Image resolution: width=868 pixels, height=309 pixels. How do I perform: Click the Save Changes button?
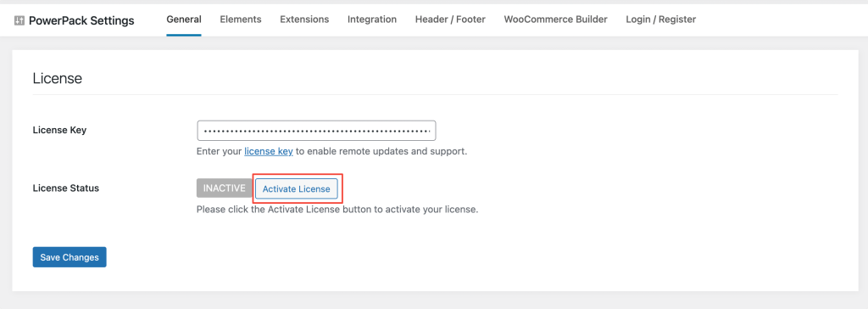click(70, 257)
